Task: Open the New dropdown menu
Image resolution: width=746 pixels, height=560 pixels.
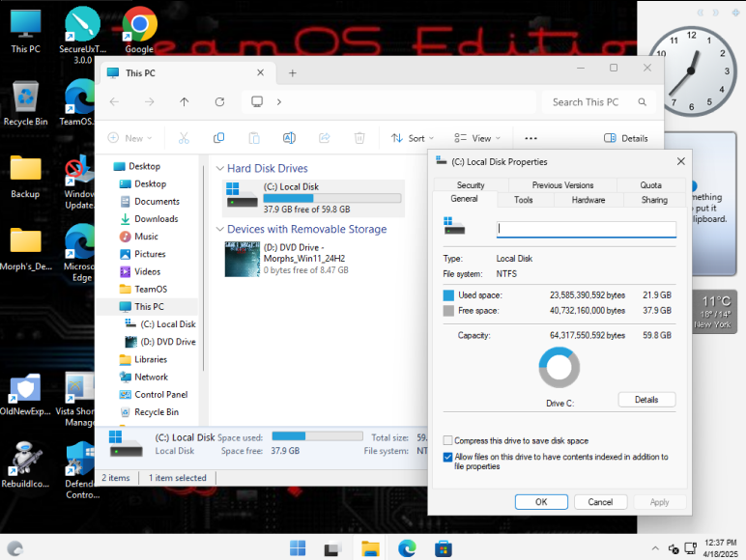Action: coord(129,138)
